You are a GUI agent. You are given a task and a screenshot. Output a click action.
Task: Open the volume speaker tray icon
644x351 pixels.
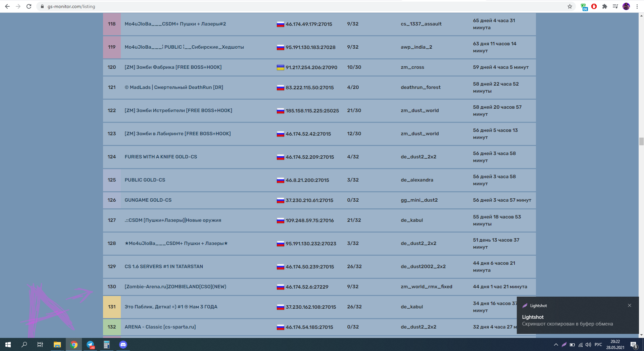588,345
